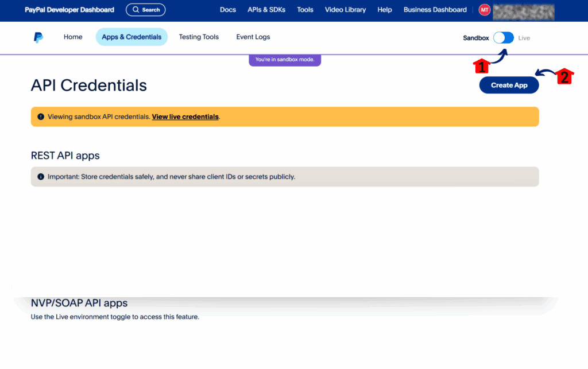
Task: Open the Event Logs tab
Action: [x=253, y=37]
